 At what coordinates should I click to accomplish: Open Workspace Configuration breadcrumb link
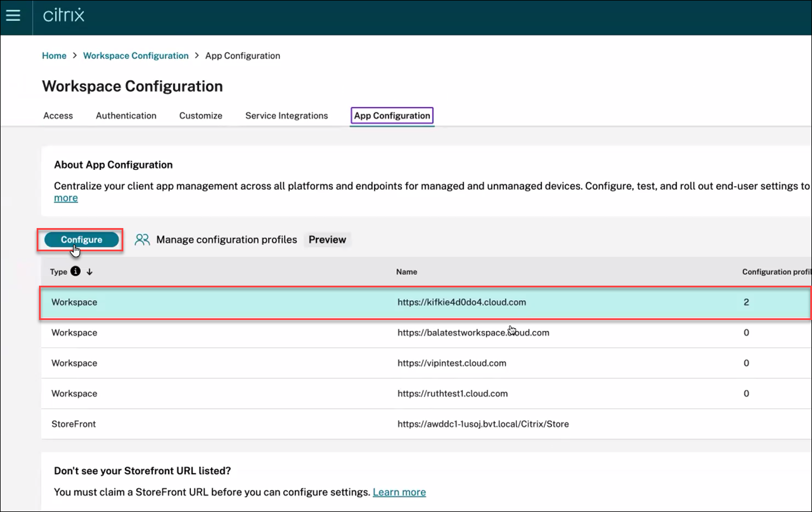pos(136,56)
